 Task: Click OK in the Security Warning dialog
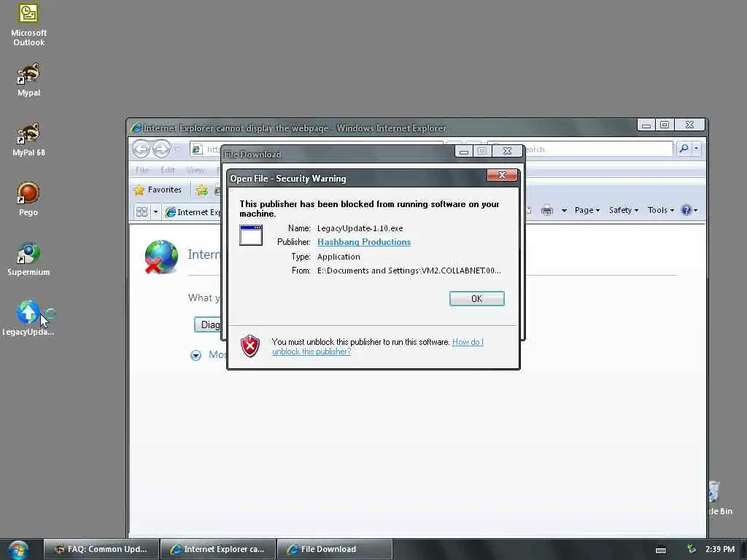coord(476,298)
